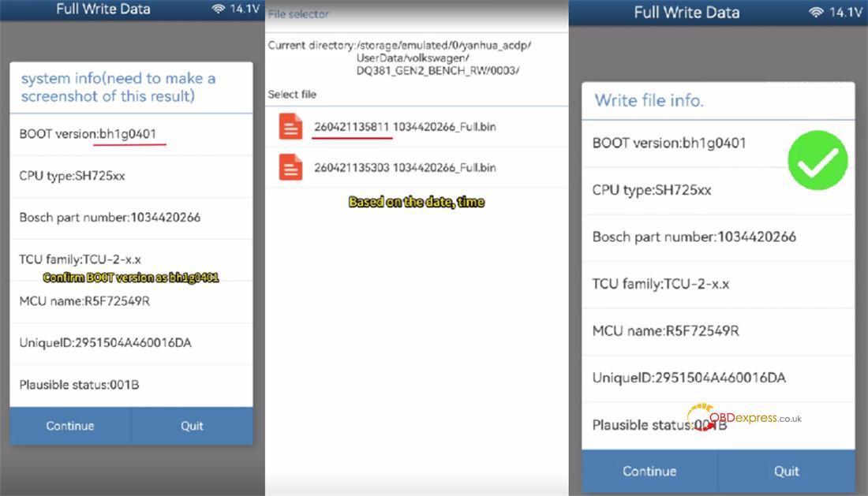Click the orange file icon for 260421135811
The width and height of the screenshot is (868, 496).
tap(291, 127)
